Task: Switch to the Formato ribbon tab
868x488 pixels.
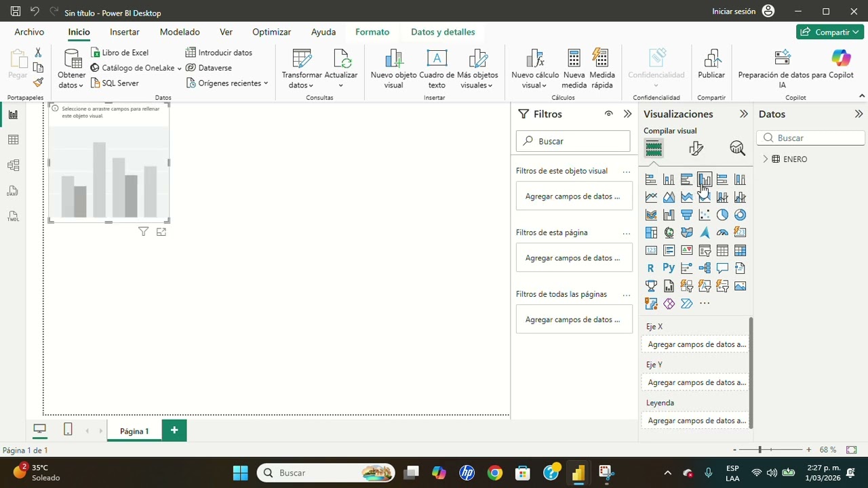Action: (x=372, y=32)
